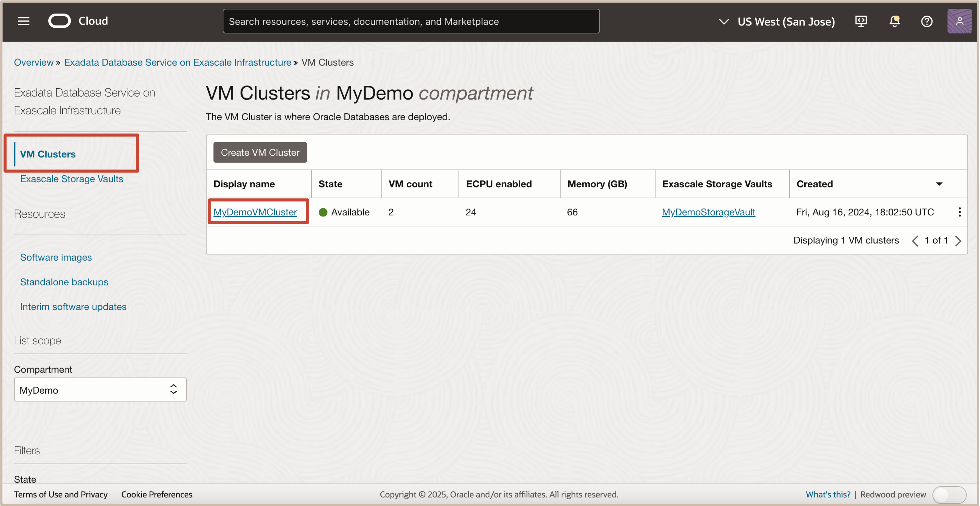Open the MyDemoVMCluster link
This screenshot has width=980, height=506.
[255, 212]
